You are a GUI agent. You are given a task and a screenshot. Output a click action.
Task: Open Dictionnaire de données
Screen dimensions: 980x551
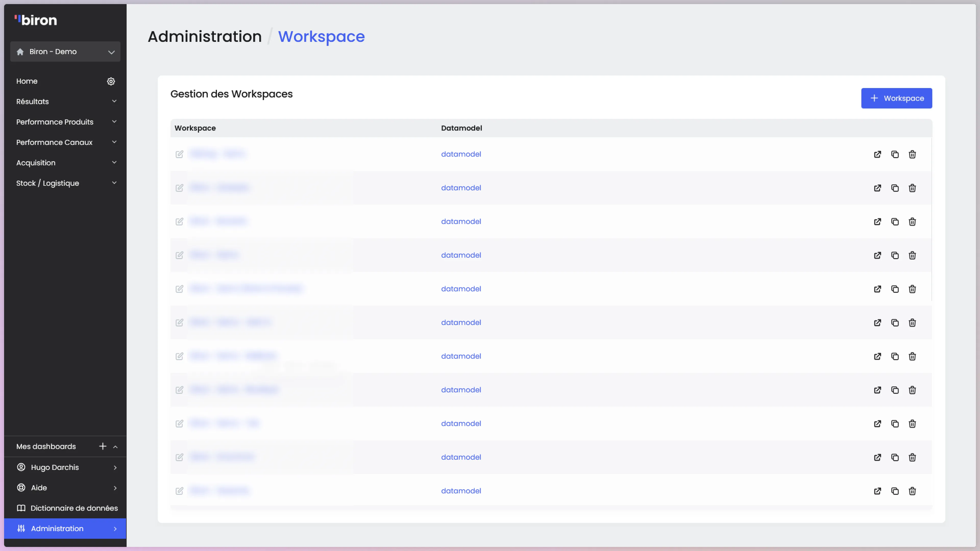(x=65, y=508)
